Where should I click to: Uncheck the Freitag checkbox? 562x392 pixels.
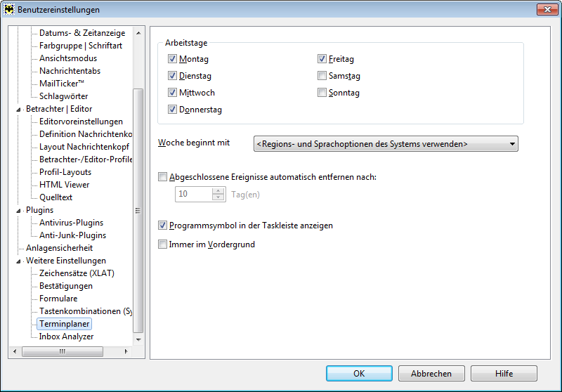pyautogui.click(x=322, y=59)
